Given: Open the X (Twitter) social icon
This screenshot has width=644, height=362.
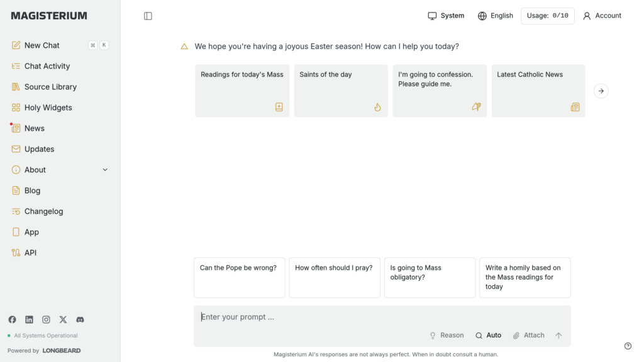Looking at the screenshot, I should coord(63,319).
